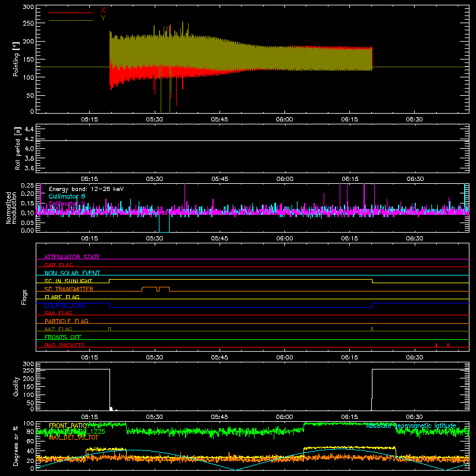Click the 06:30 tick under the Pointing plot
This screenshot has width=476, height=476.
414,120
